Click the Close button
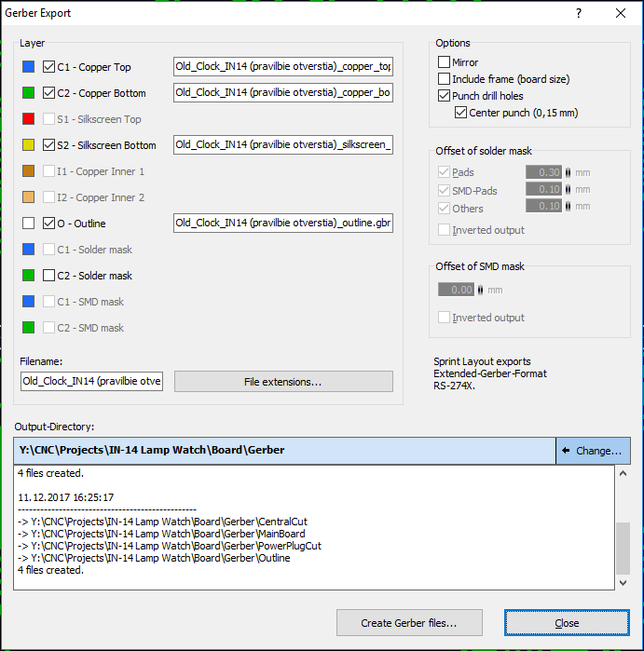 click(567, 623)
